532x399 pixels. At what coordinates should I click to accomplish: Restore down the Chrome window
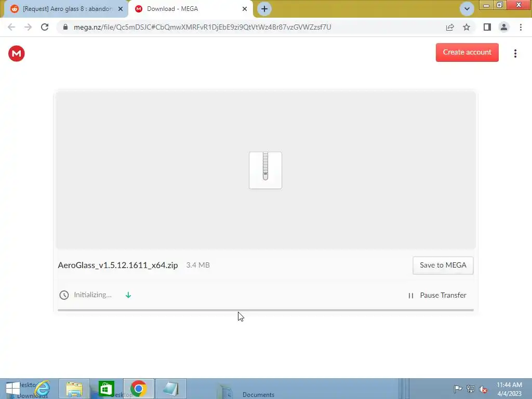coord(499,5)
